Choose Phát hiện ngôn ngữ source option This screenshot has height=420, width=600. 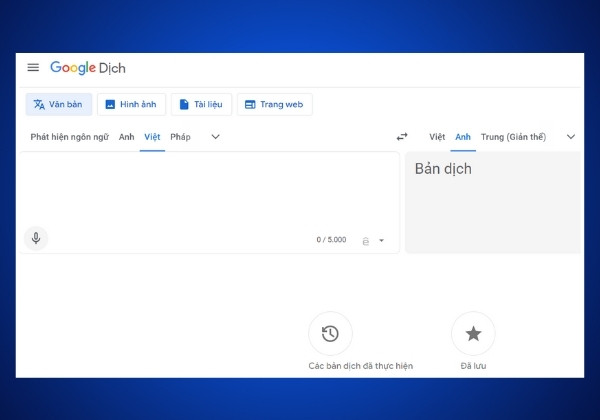(x=70, y=137)
